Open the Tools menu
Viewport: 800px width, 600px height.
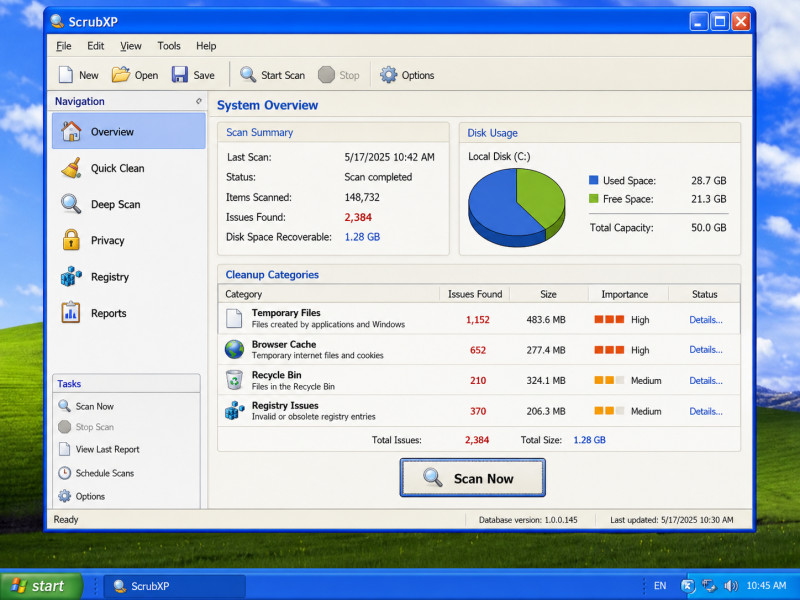tap(169, 46)
